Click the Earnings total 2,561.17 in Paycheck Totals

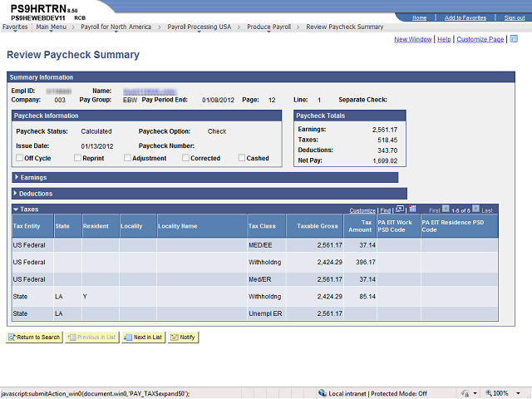coord(385,130)
